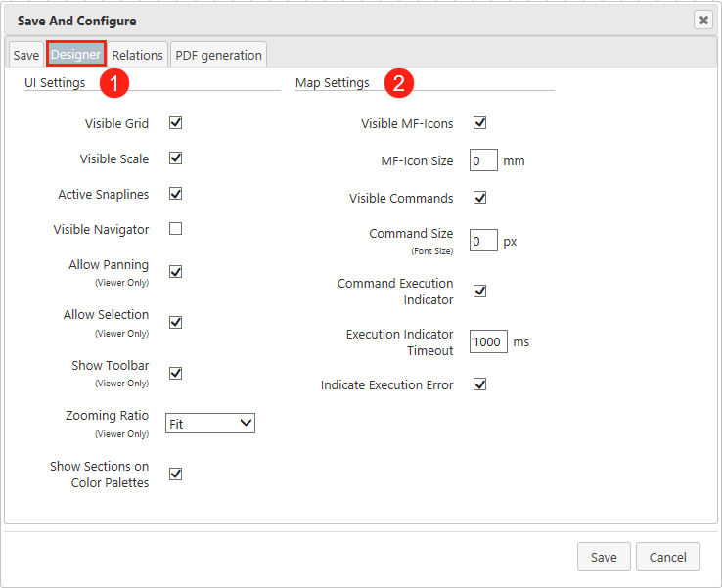The height and width of the screenshot is (588, 722).
Task: Uncheck the Visible Scale option
Action: click(176, 158)
